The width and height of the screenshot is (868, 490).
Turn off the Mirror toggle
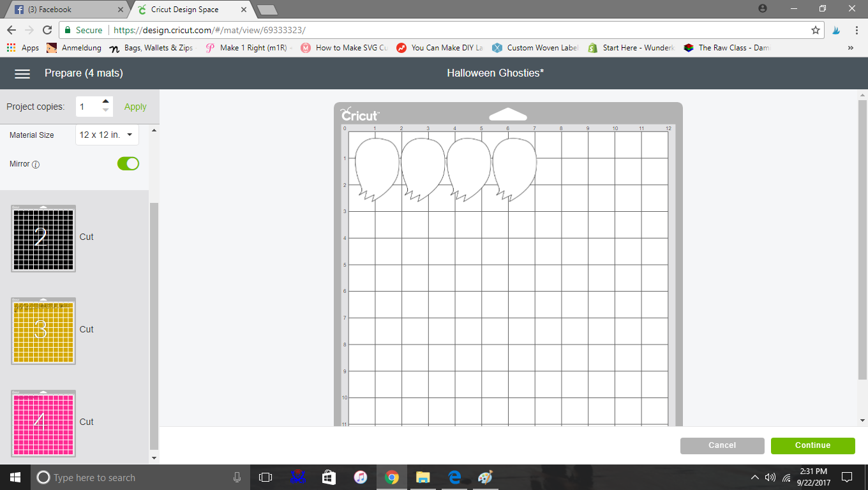coord(128,164)
